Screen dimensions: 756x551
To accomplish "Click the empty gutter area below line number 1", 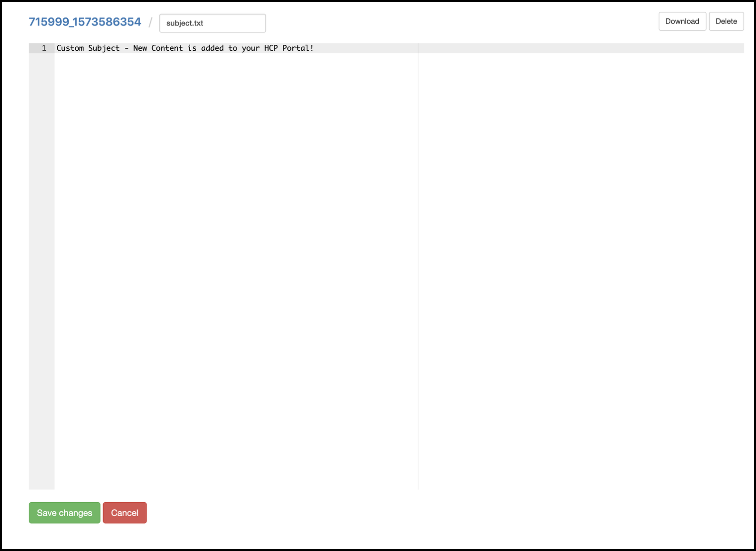I will pos(41,249).
